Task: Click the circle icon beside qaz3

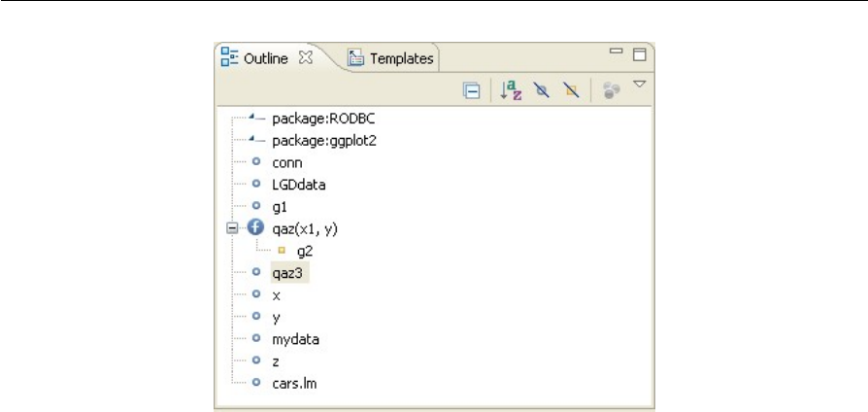Action: 255,271
